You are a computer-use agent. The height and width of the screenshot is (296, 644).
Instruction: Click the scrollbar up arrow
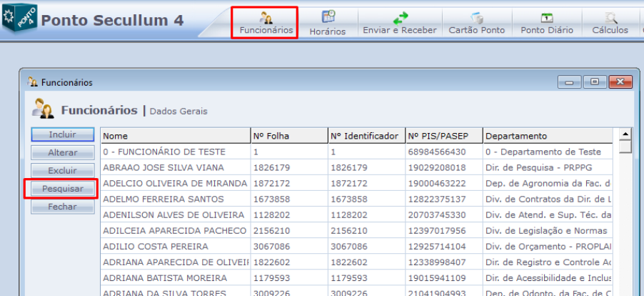point(625,134)
